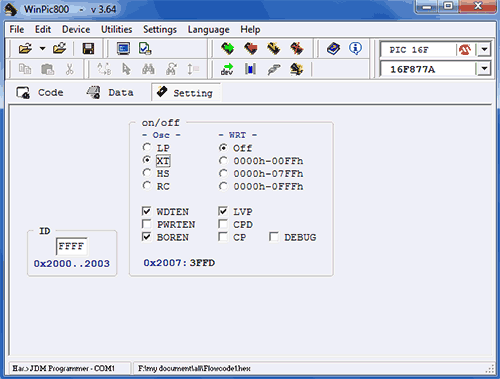Click the grey connector plug icon
This screenshot has height=379, width=500.
[x=274, y=69]
